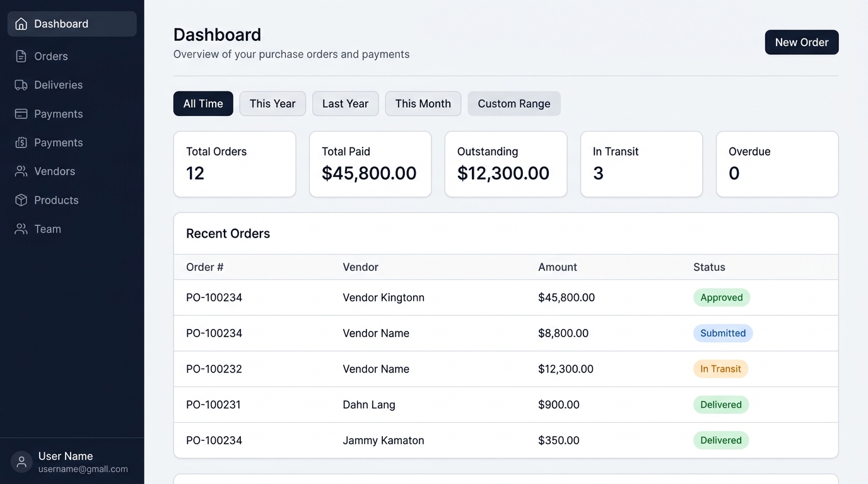
Task: Open Products via the box icon
Action: (x=21, y=200)
